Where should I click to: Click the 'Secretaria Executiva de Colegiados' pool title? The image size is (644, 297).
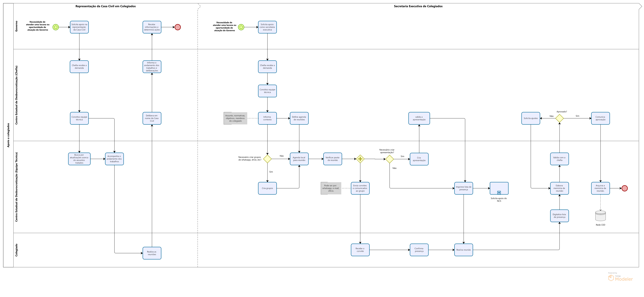click(x=418, y=6)
